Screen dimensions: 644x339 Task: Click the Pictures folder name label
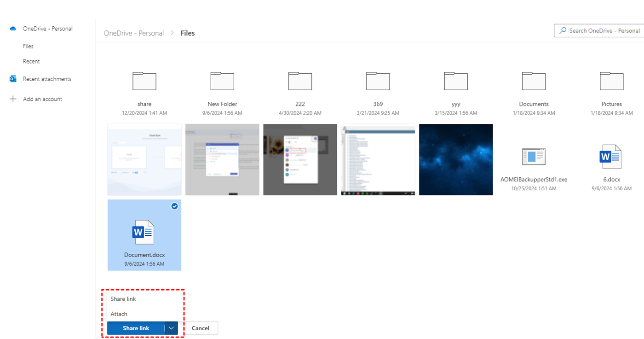click(612, 104)
